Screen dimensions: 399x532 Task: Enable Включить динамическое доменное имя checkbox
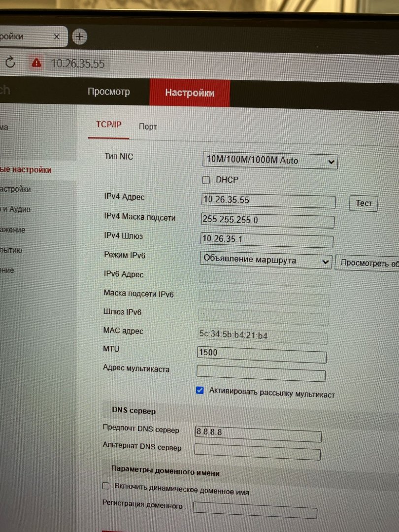[x=106, y=486]
